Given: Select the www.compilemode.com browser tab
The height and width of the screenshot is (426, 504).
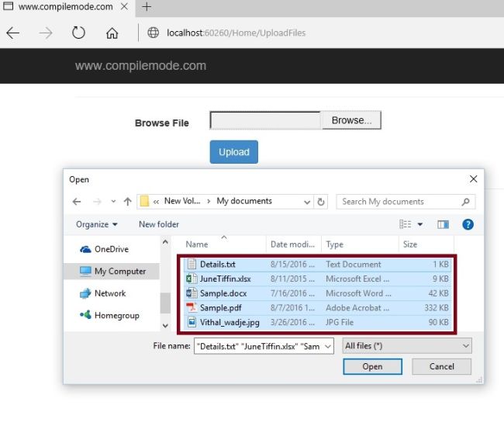Looking at the screenshot, I should click(66, 7).
